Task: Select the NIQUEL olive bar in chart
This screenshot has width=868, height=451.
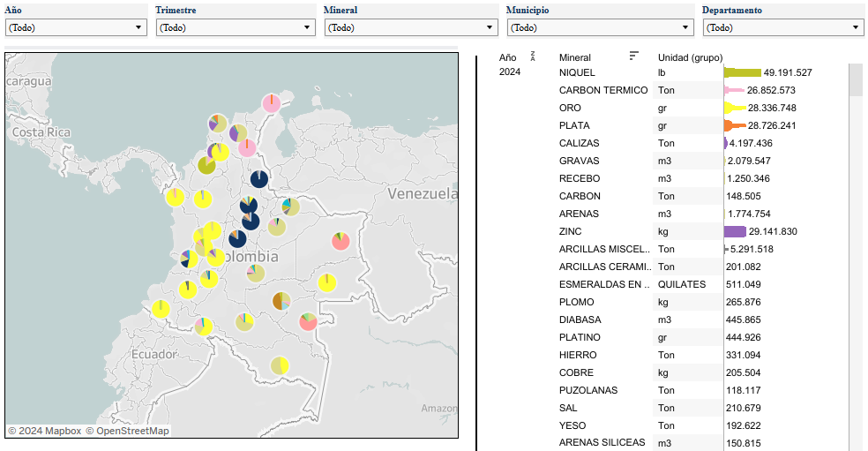Action: point(742,72)
